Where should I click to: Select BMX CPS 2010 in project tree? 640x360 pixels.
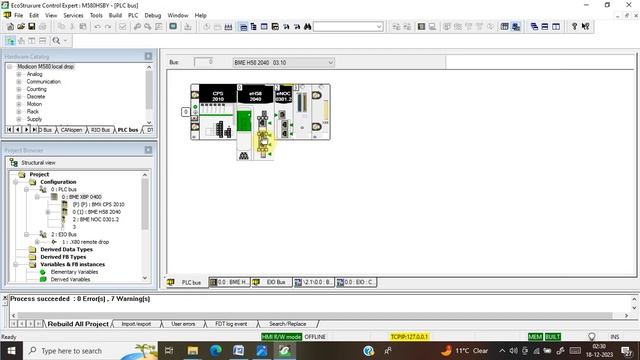tap(98, 204)
